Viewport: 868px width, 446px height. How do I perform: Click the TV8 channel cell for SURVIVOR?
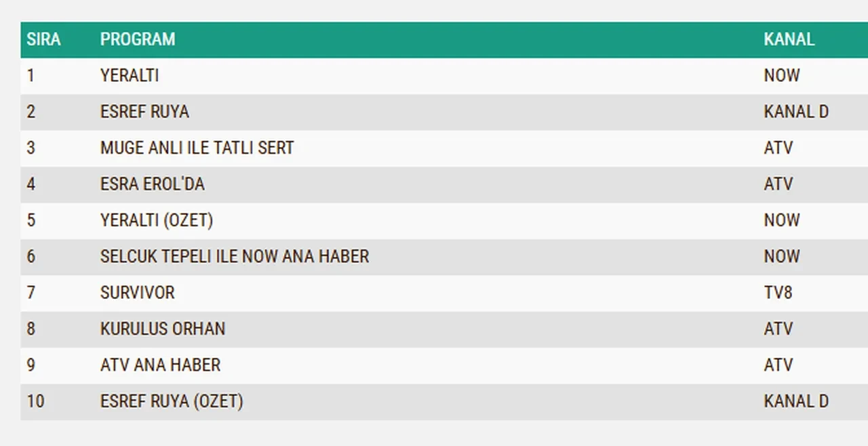778,293
